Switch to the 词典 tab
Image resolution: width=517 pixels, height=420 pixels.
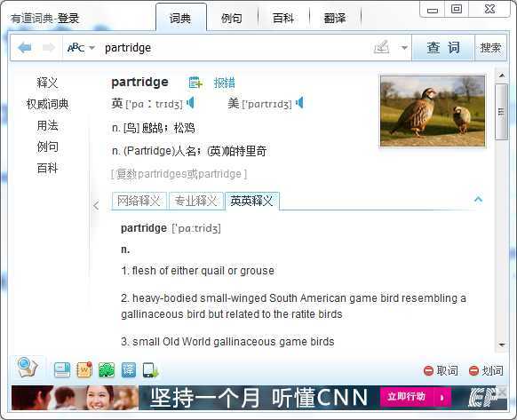(180, 18)
